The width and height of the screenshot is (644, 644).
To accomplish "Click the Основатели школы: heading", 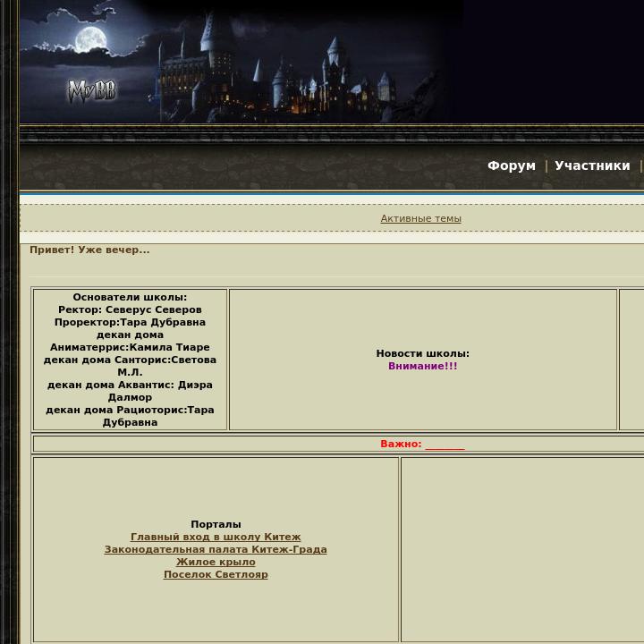I will (130, 297).
